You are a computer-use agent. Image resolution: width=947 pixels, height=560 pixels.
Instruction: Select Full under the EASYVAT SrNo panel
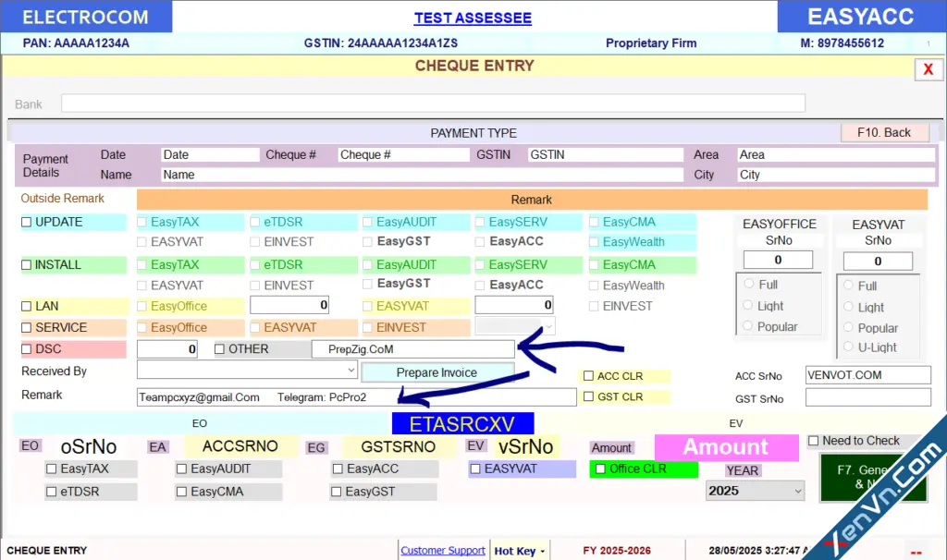849,285
